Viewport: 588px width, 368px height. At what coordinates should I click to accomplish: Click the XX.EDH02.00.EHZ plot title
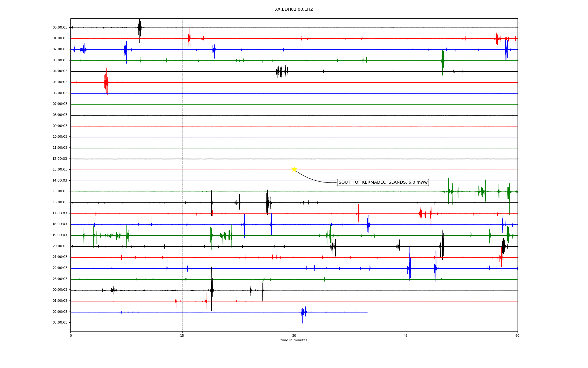(294, 10)
